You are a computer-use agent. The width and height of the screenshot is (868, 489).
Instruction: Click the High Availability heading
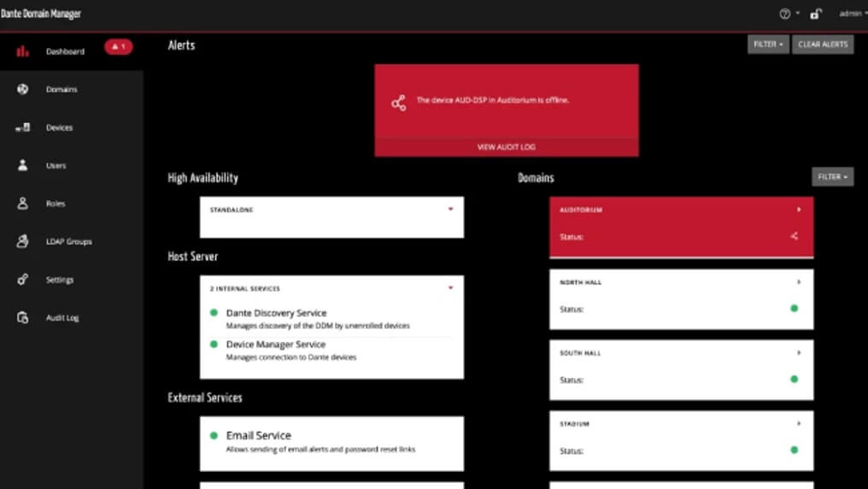202,178
